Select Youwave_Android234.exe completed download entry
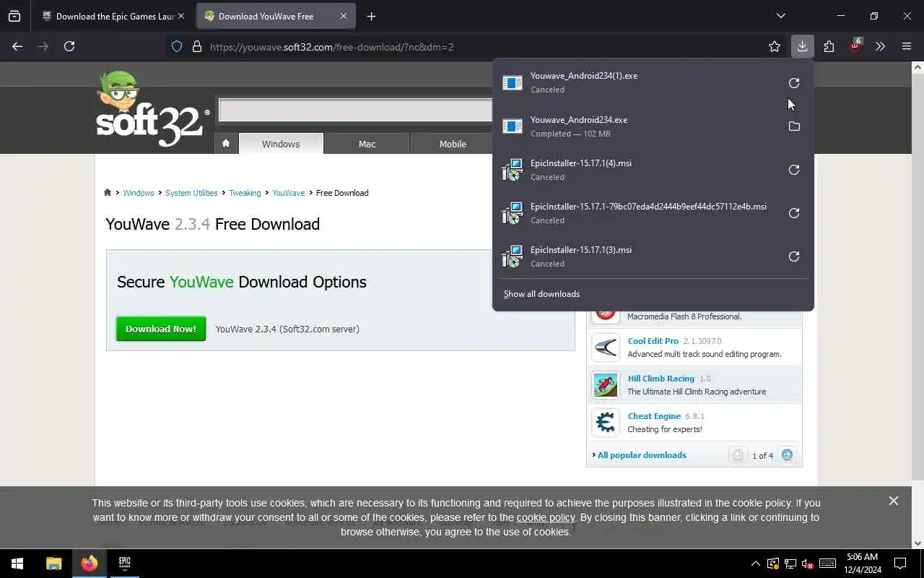The height and width of the screenshot is (578, 924). pos(639,126)
